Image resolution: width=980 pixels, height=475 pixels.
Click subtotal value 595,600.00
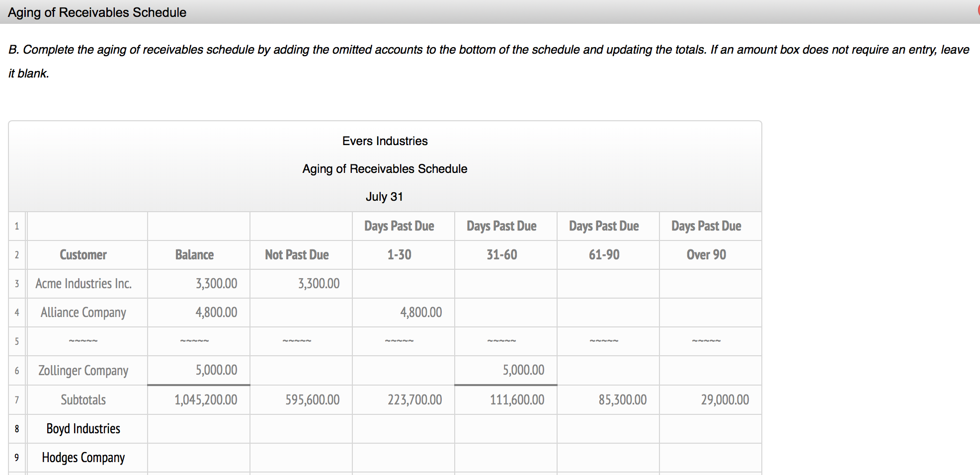[313, 400]
